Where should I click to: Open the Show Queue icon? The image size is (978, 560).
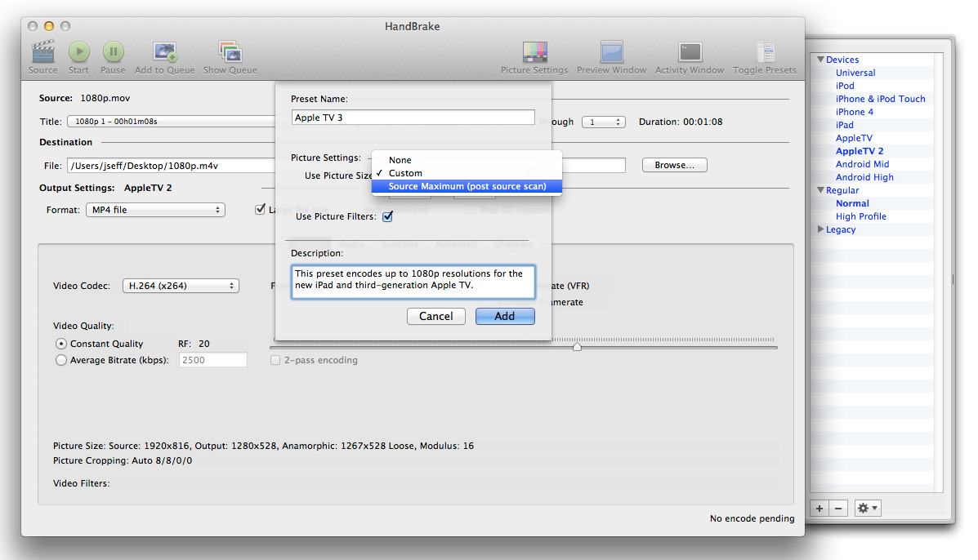point(230,51)
